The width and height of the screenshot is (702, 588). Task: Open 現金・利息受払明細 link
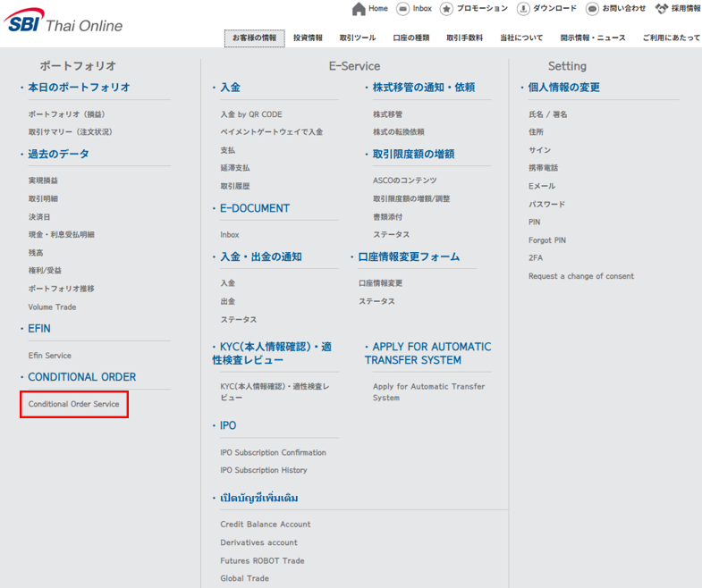coord(62,235)
